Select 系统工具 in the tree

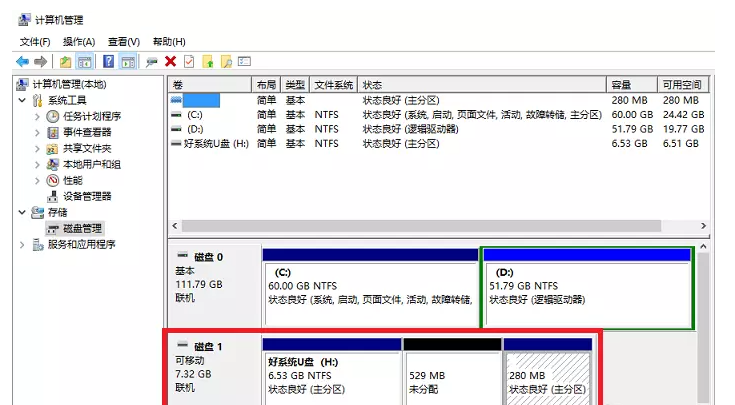coord(67,100)
